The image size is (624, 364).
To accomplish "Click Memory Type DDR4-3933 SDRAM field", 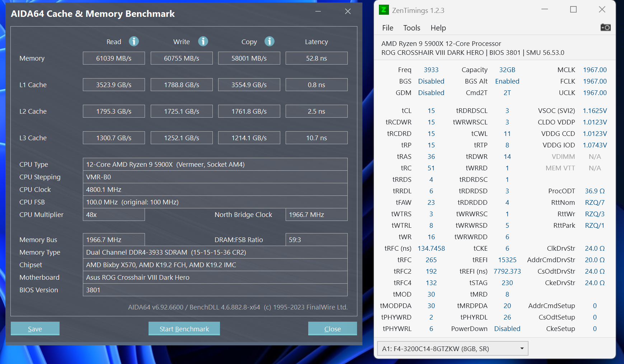I will click(x=215, y=252).
